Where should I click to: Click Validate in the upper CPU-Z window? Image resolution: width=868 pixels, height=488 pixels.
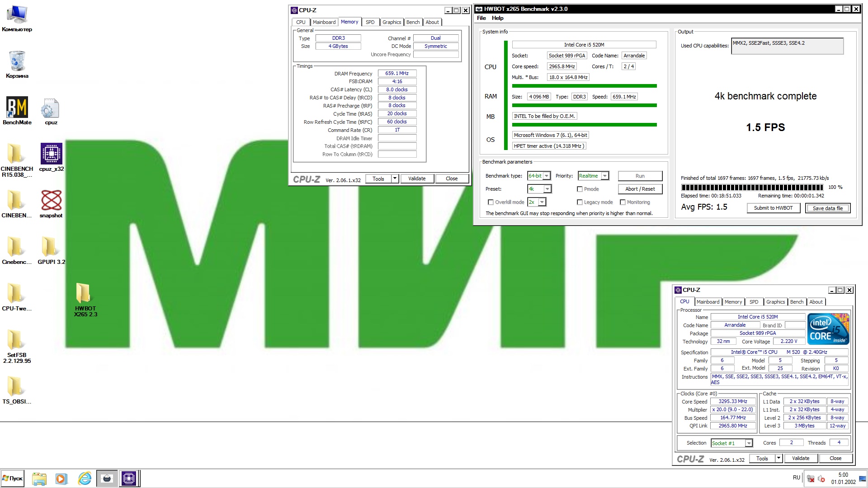417,178
